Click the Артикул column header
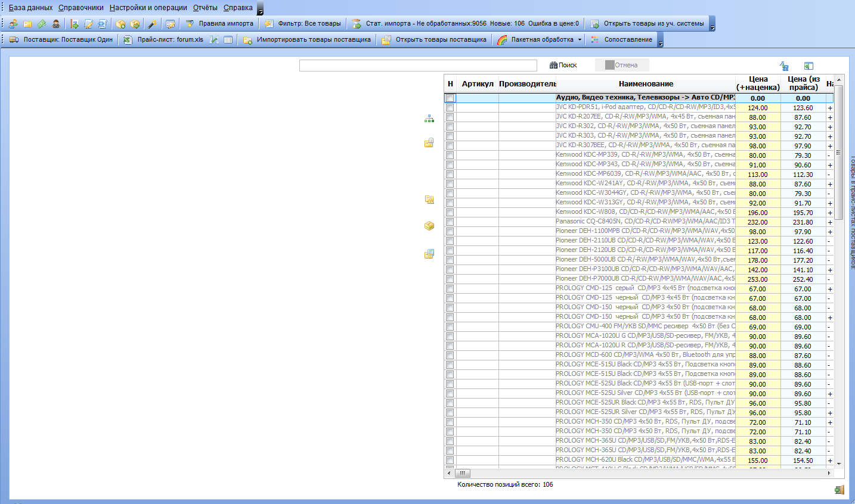Viewport: 855px width, 504px height. [x=478, y=84]
